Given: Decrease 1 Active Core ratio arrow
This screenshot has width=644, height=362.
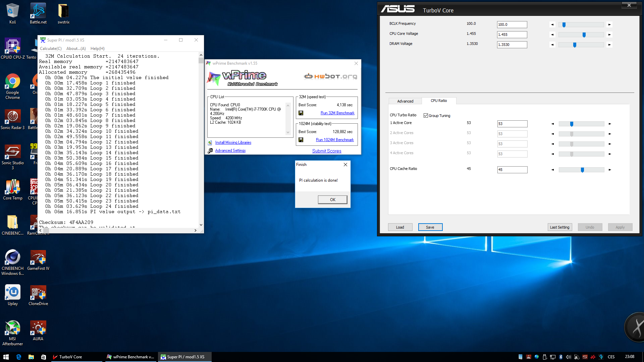Looking at the screenshot, I should (x=552, y=124).
